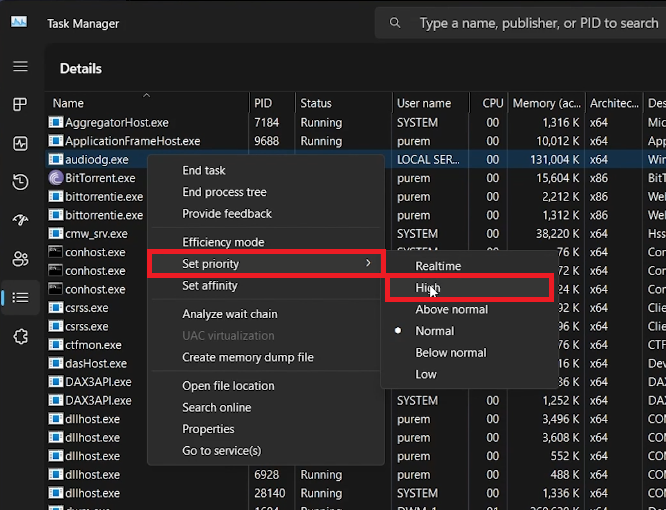Open the App history sidebar icon
666x510 pixels.
coord(20,182)
